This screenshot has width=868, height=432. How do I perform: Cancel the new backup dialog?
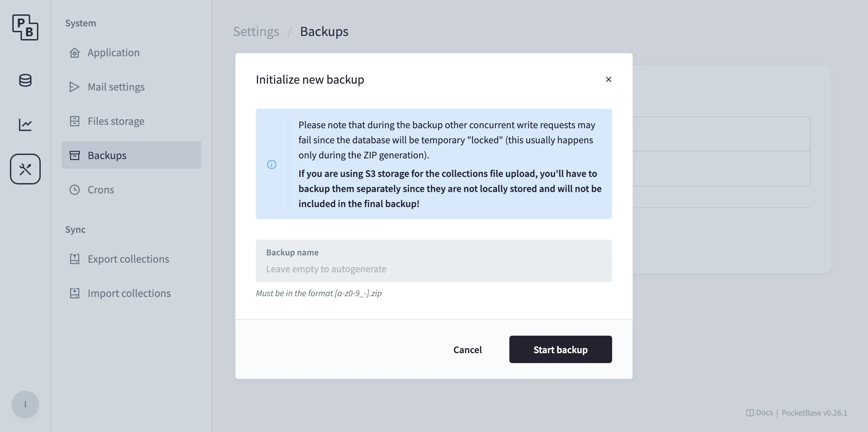point(468,349)
